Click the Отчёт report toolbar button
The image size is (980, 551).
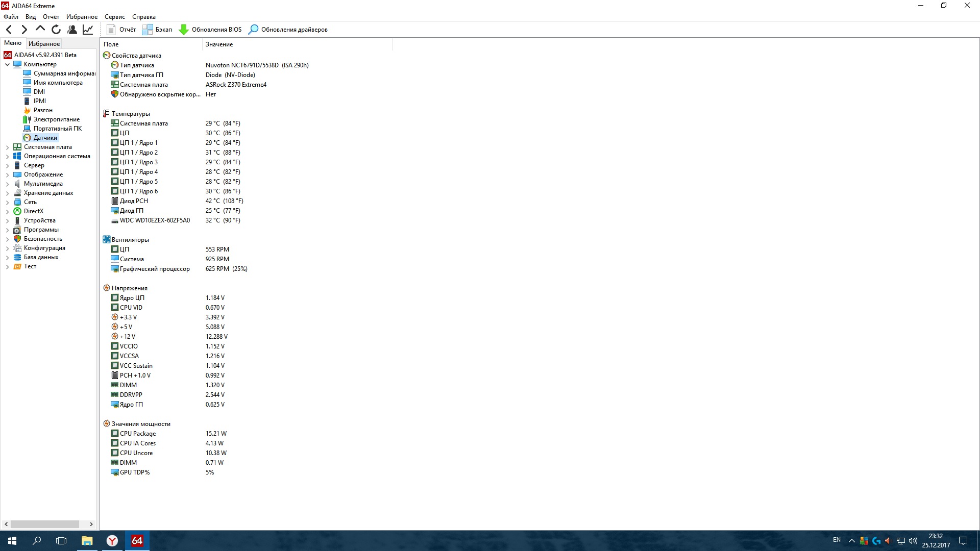click(121, 30)
